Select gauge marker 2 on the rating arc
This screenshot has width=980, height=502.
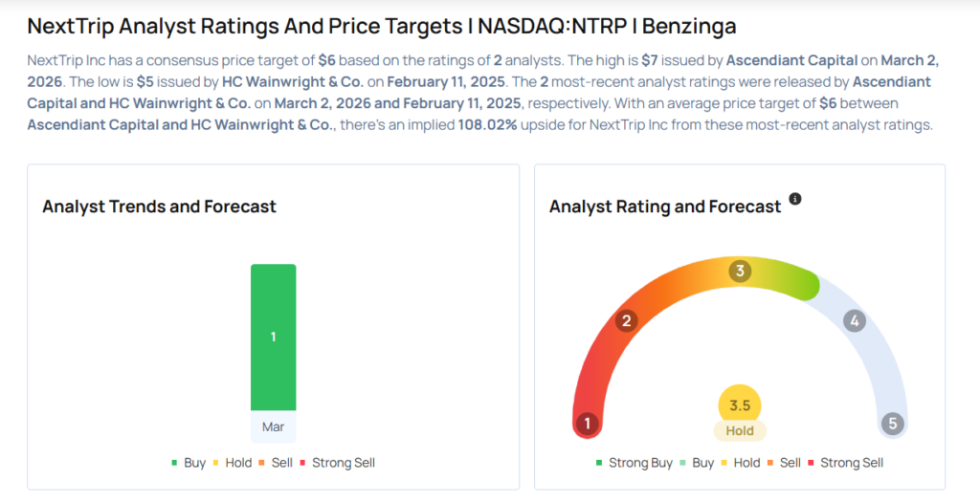[x=627, y=320]
